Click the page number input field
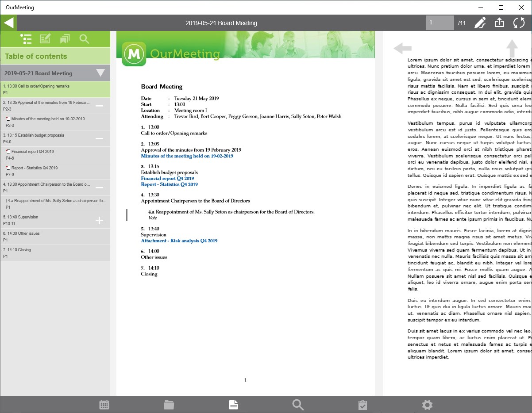 click(440, 23)
